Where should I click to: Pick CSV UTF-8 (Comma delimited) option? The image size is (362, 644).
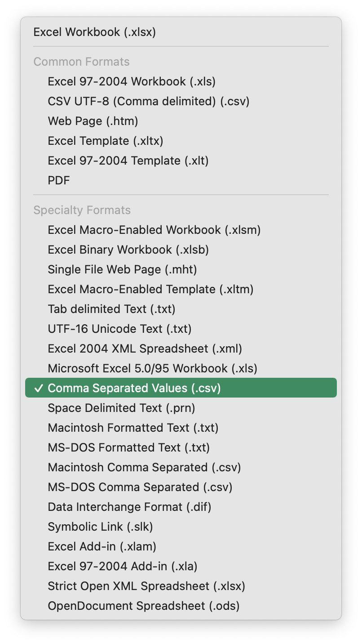point(148,102)
